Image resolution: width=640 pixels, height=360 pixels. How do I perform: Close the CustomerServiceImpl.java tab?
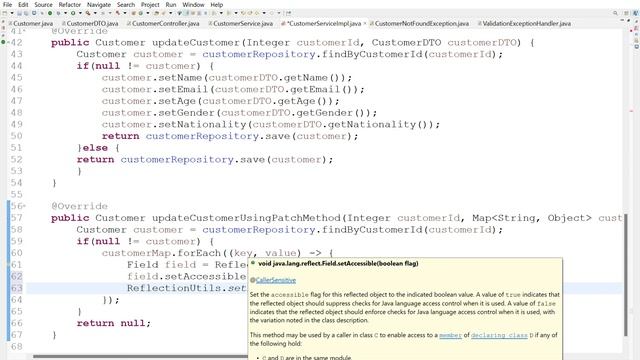click(x=364, y=23)
